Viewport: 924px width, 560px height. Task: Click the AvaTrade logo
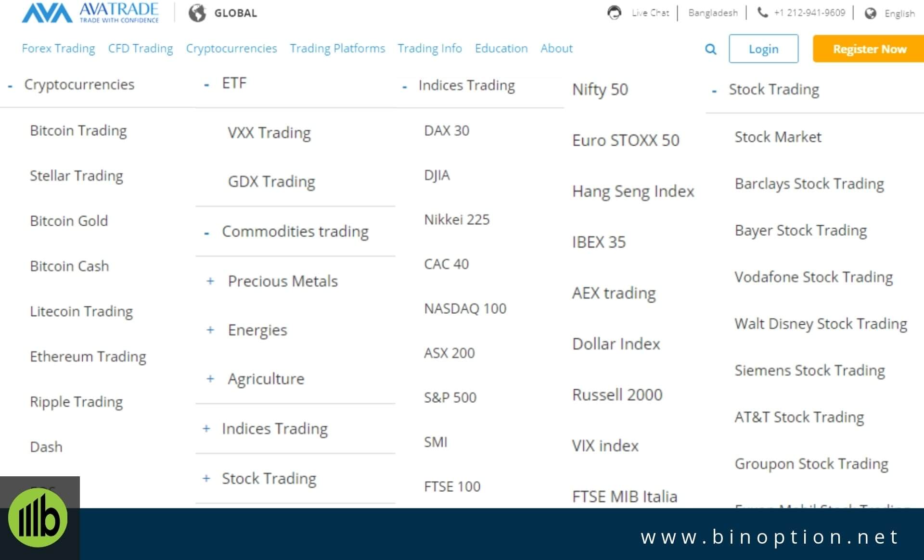tap(90, 13)
